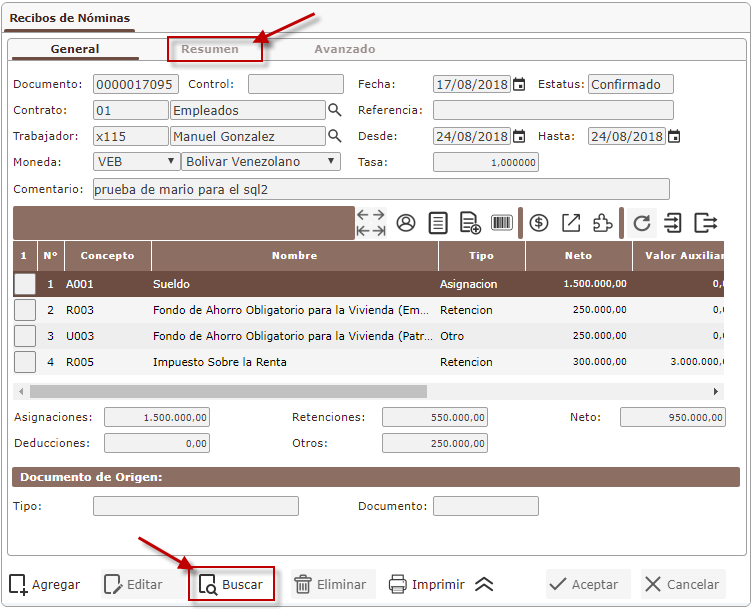The width and height of the screenshot is (754, 609).
Task: Expand the Bolivar Venezolano dropdown
Action: [x=260, y=161]
